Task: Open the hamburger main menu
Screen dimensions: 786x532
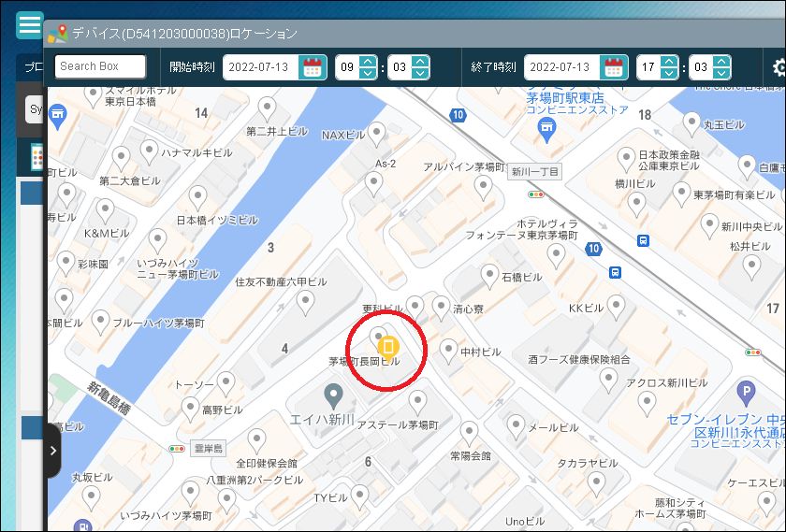Action: [30, 24]
